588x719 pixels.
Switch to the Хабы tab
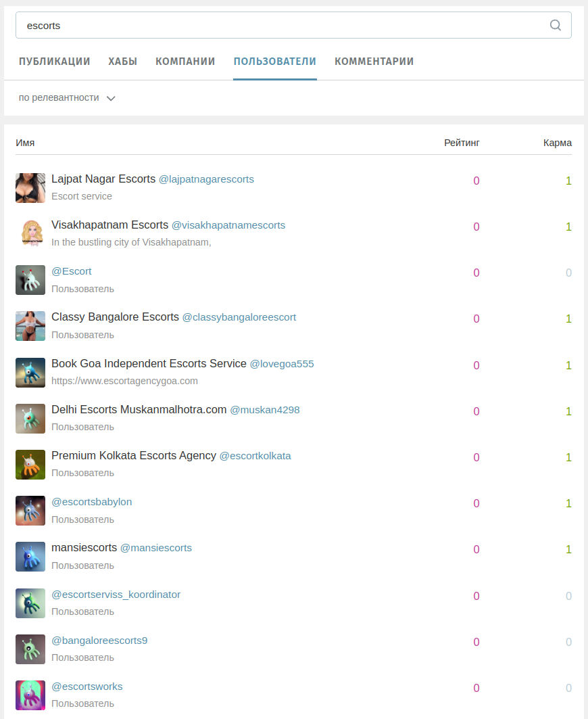pos(123,62)
